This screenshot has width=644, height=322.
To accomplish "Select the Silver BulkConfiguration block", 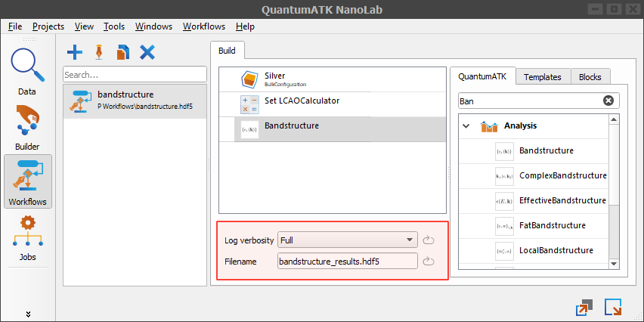I will click(333, 79).
